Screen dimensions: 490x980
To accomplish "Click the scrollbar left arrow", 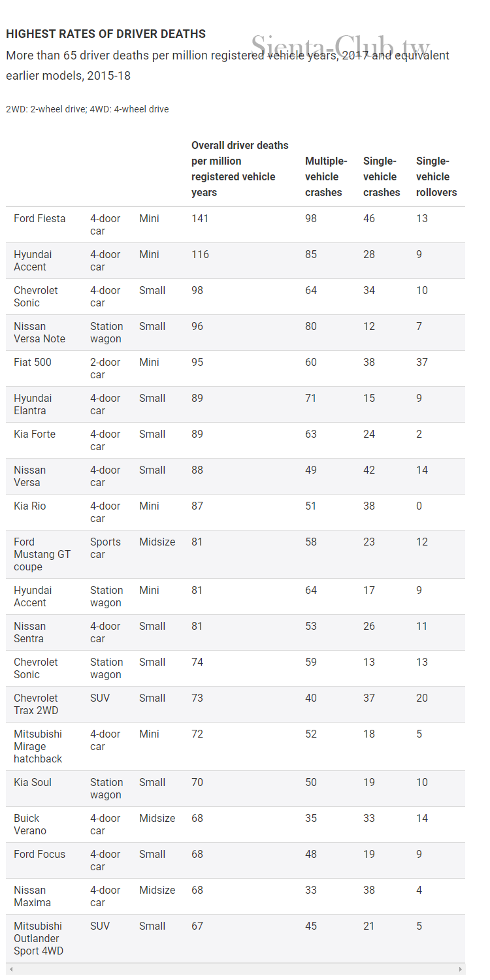I will 10,969.
